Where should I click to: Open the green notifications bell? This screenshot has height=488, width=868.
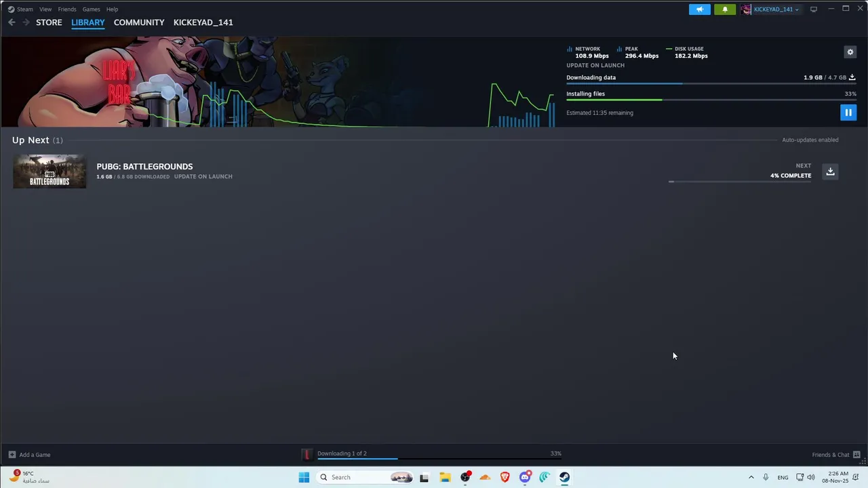click(724, 9)
